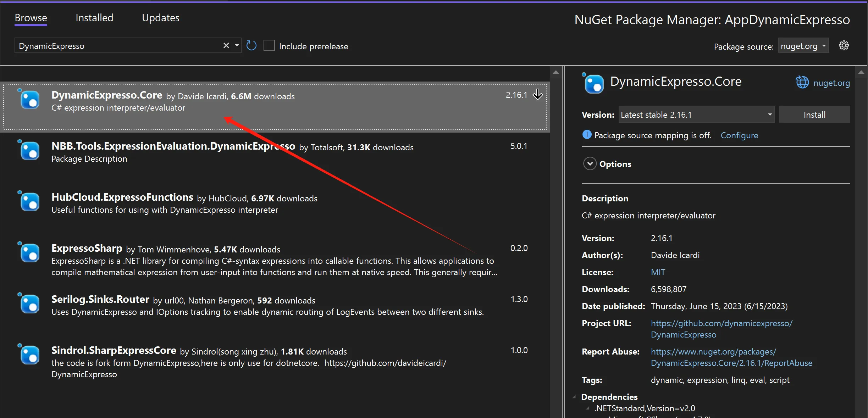Click the globe icon next to nuget.org
Image resolution: width=868 pixels, height=418 pixels.
pyautogui.click(x=802, y=83)
